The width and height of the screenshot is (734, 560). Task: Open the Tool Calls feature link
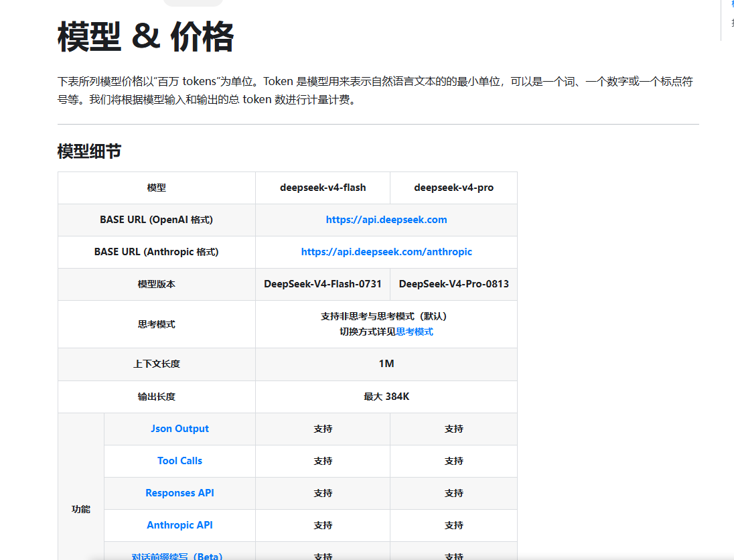[x=179, y=461]
